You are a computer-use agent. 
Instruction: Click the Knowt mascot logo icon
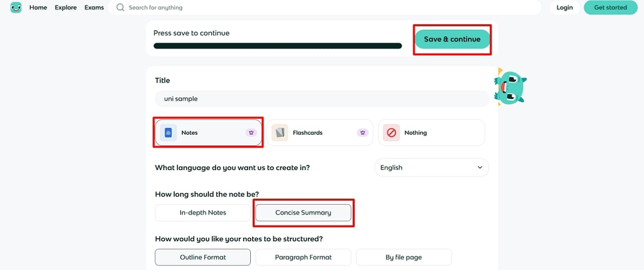[x=16, y=7]
